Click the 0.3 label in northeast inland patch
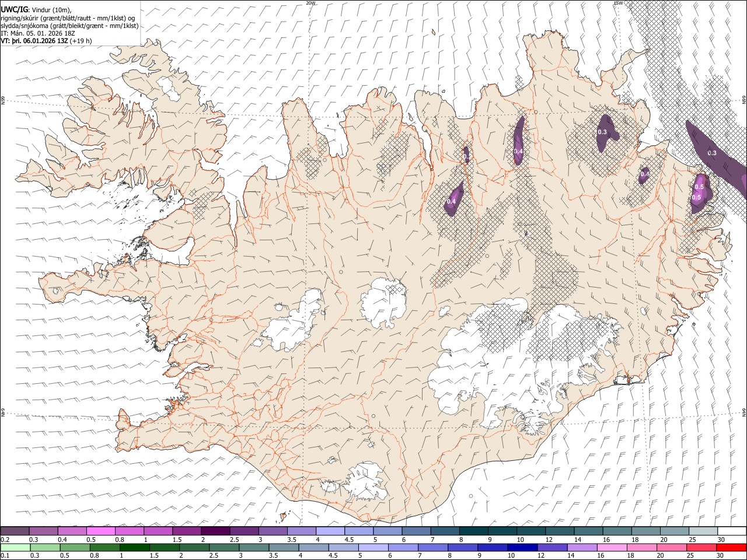747x560 pixels. [x=602, y=132]
